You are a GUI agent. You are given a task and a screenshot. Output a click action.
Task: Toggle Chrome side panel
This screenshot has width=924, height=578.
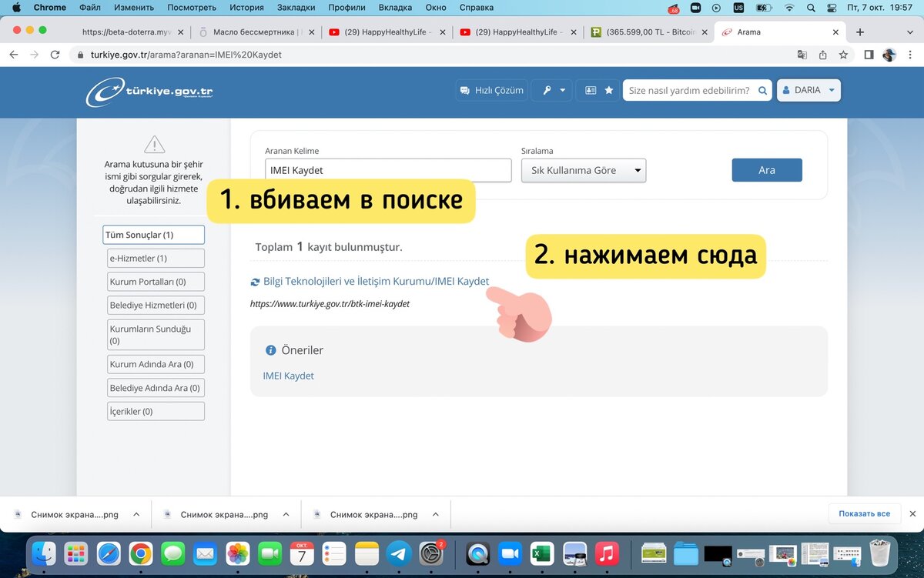[x=869, y=55]
